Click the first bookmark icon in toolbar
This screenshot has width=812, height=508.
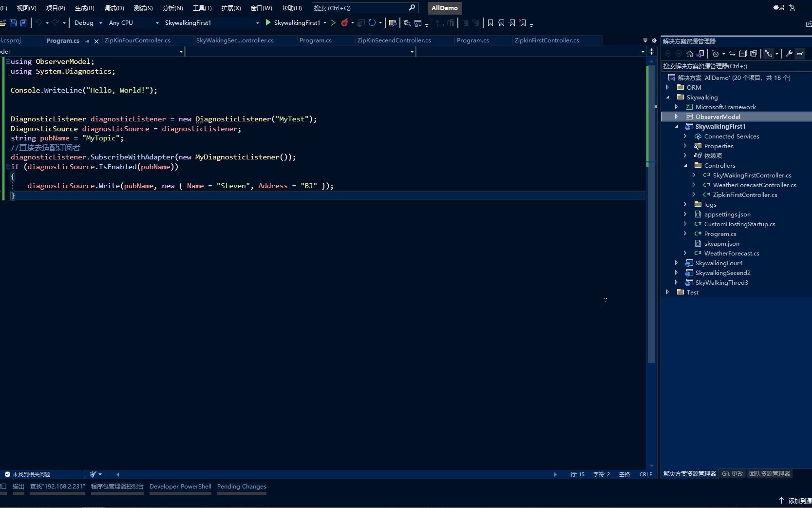pyautogui.click(x=491, y=23)
